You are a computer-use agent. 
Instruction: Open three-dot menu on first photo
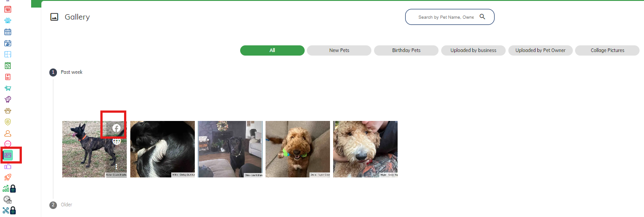click(117, 166)
